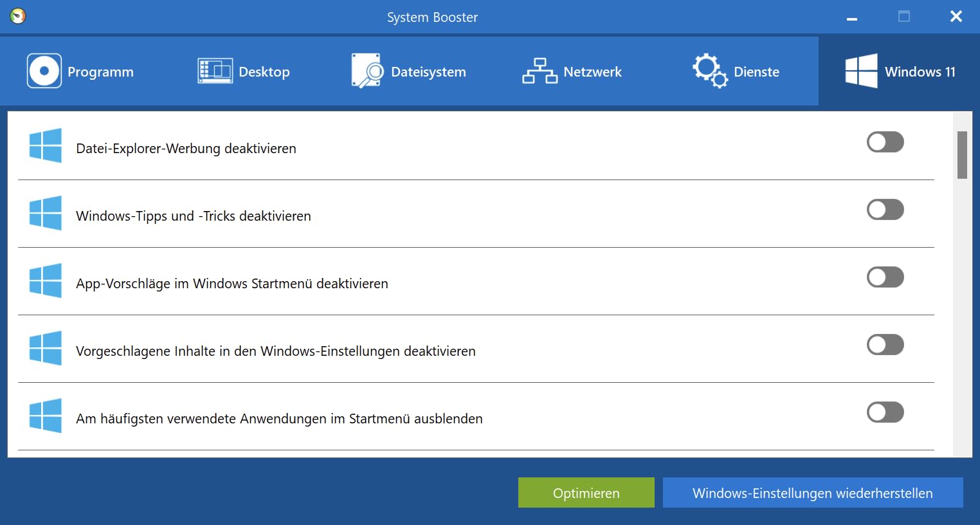
Task: Click Windows logo beside Am häufigsten verwendete Anwendungen
Action: tap(46, 416)
